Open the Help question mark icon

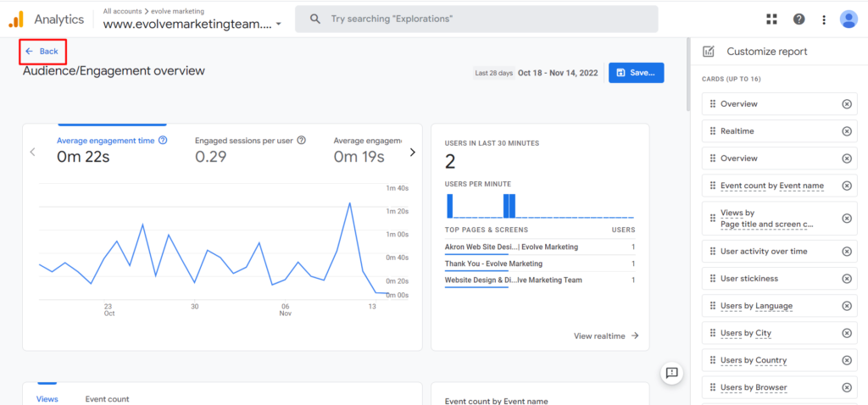click(x=798, y=19)
